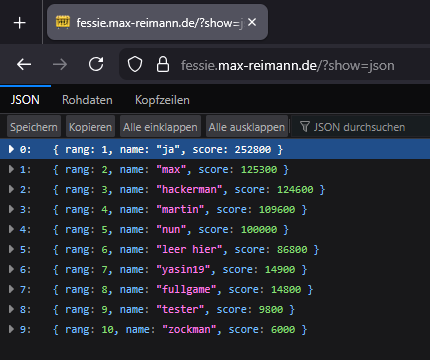Click the name value "hackerman"
The image size is (430, 360).
click(x=189, y=189)
